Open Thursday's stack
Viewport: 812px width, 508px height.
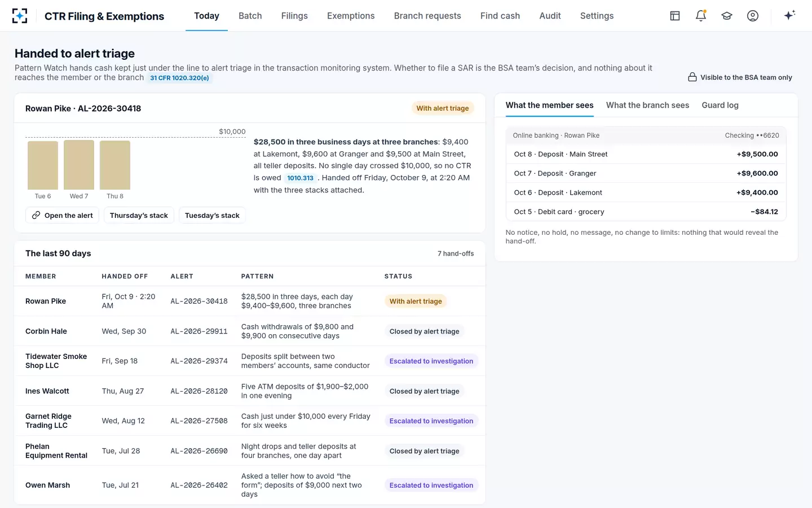tap(139, 215)
